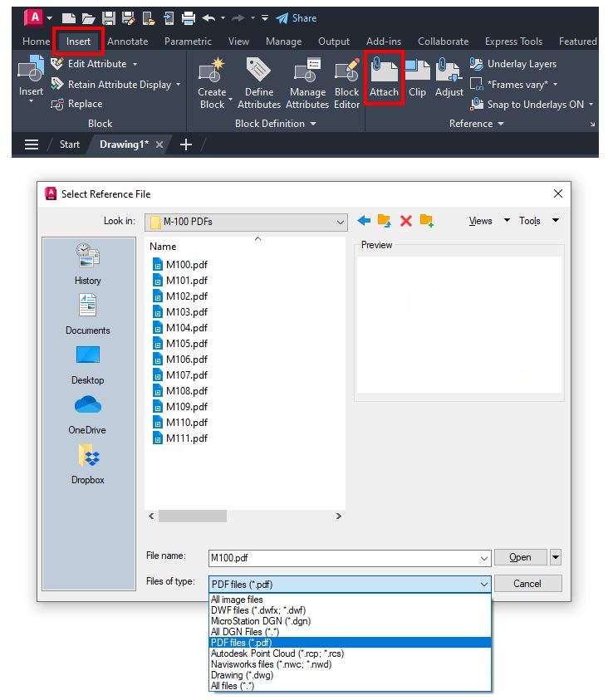
Task: Click Retain Attribute Display
Action: (111, 84)
